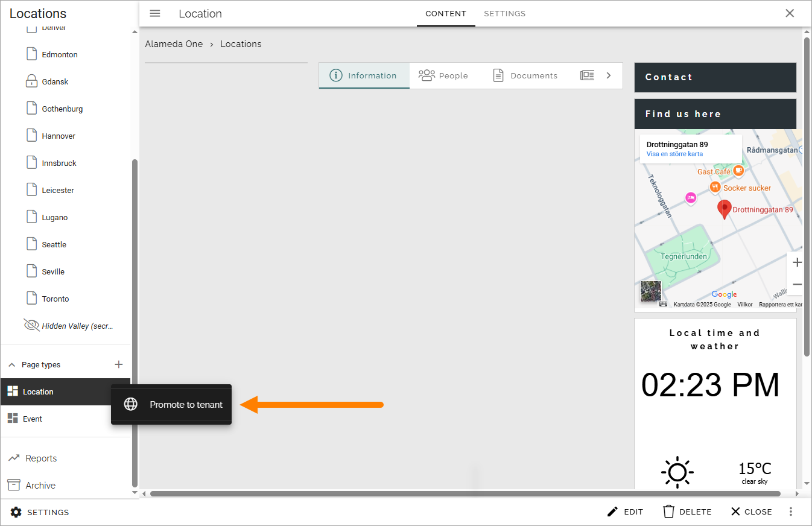Click the Gdansk lock icon
Screen dimensions: 812x526
tap(32, 81)
